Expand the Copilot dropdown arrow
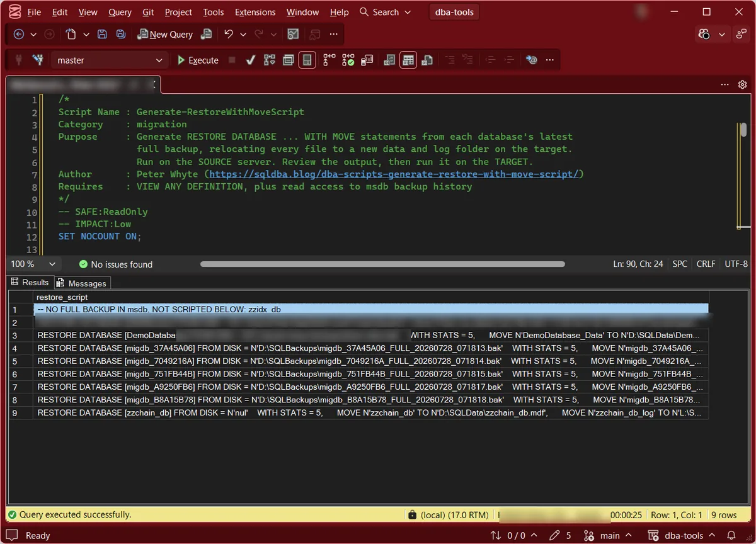The width and height of the screenshot is (756, 544). pyautogui.click(x=722, y=35)
